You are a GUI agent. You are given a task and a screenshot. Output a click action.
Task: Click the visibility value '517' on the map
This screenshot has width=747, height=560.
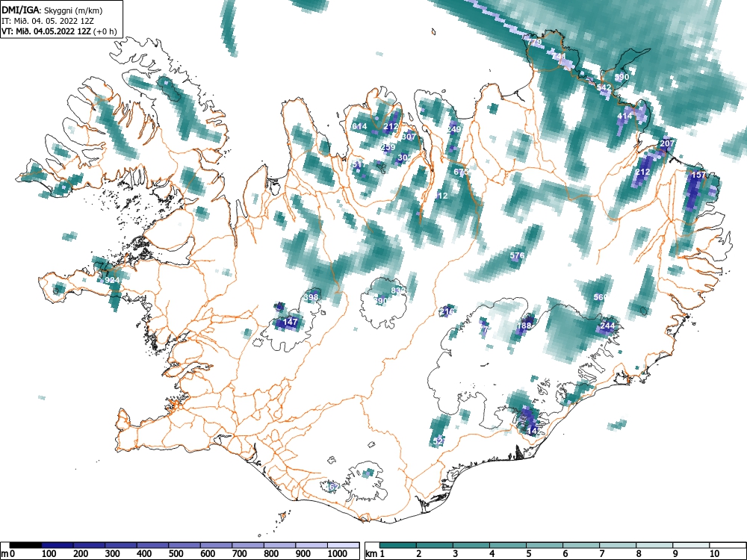tap(359, 165)
